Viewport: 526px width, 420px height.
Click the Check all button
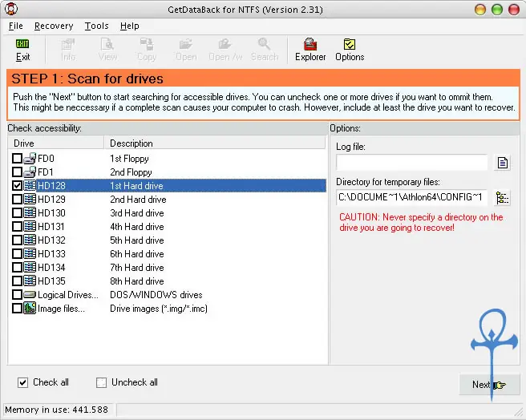(43, 382)
